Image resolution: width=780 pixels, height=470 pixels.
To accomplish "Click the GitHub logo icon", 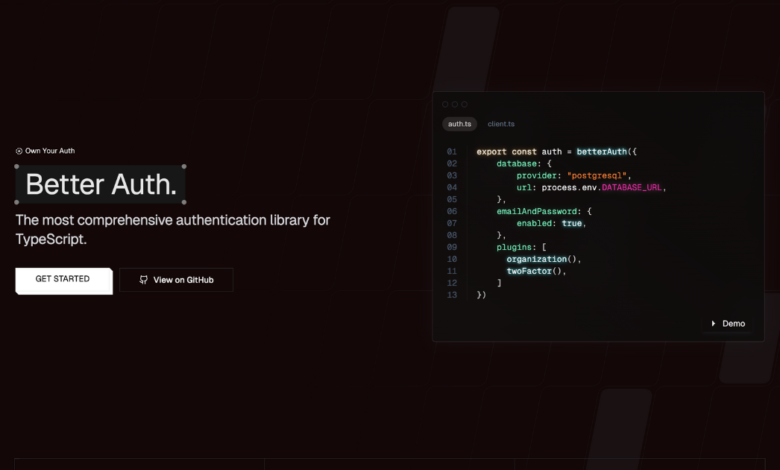I will [x=144, y=280].
